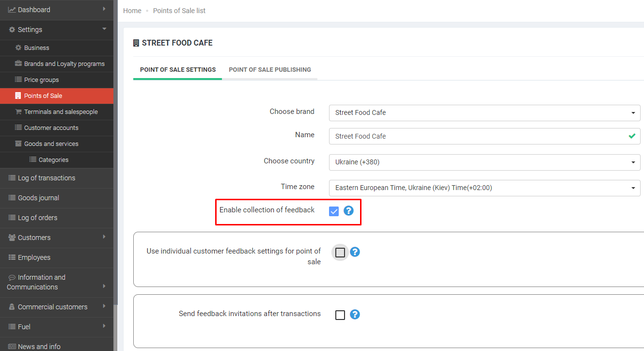Click the Name input field
Image resolution: width=644 pixels, height=351 pixels.
pos(477,137)
